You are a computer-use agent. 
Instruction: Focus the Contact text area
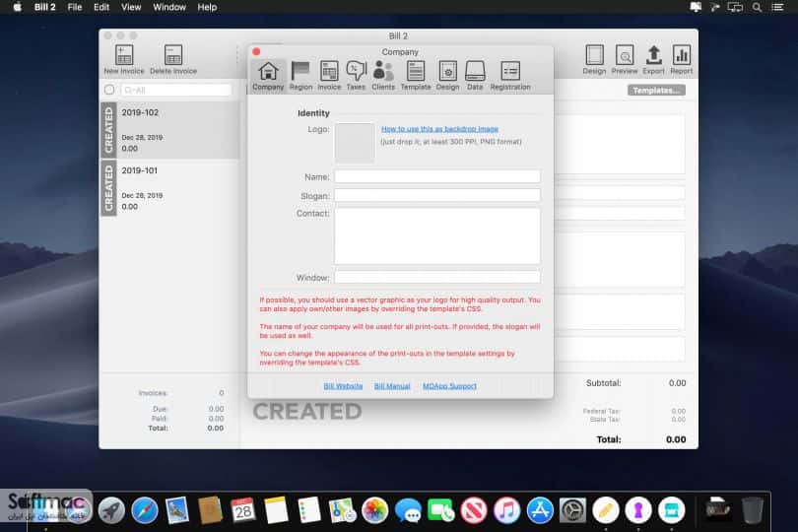point(437,235)
